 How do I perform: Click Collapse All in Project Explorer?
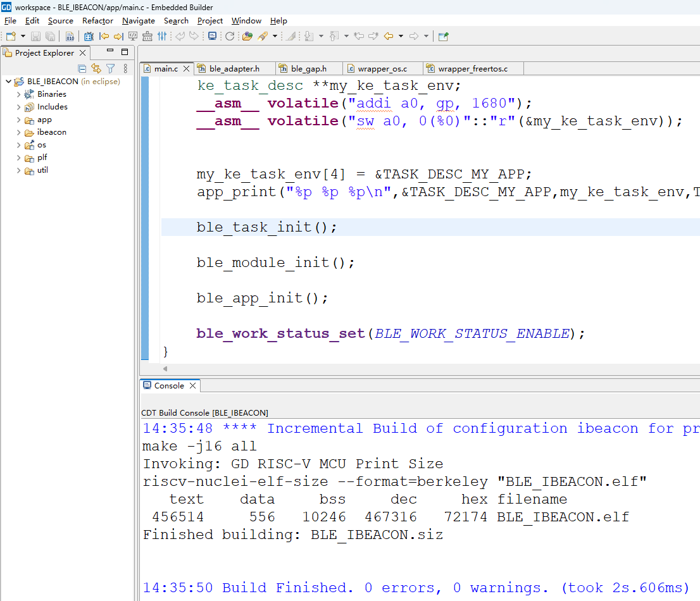click(x=82, y=68)
